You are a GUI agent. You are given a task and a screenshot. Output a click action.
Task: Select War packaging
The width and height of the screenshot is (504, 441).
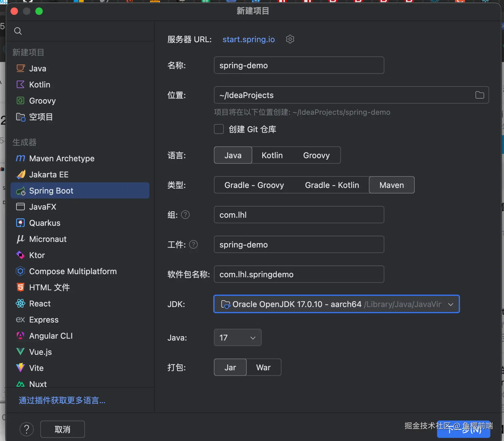[x=263, y=367]
